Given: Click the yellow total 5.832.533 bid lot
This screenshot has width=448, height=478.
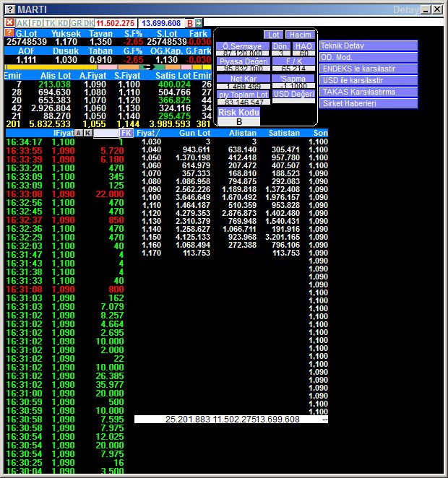Looking at the screenshot, I should point(49,124).
